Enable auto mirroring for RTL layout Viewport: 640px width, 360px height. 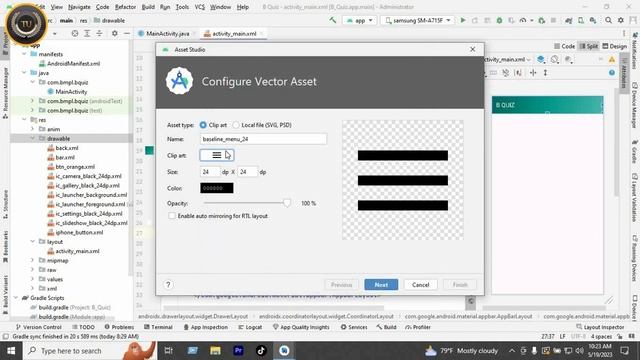tap(172, 216)
